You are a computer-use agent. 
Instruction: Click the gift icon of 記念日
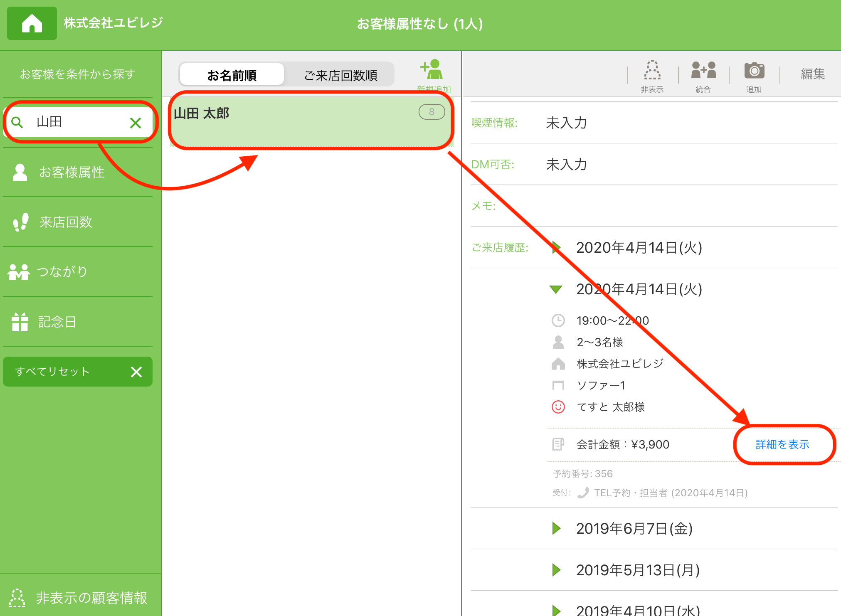[20, 322]
